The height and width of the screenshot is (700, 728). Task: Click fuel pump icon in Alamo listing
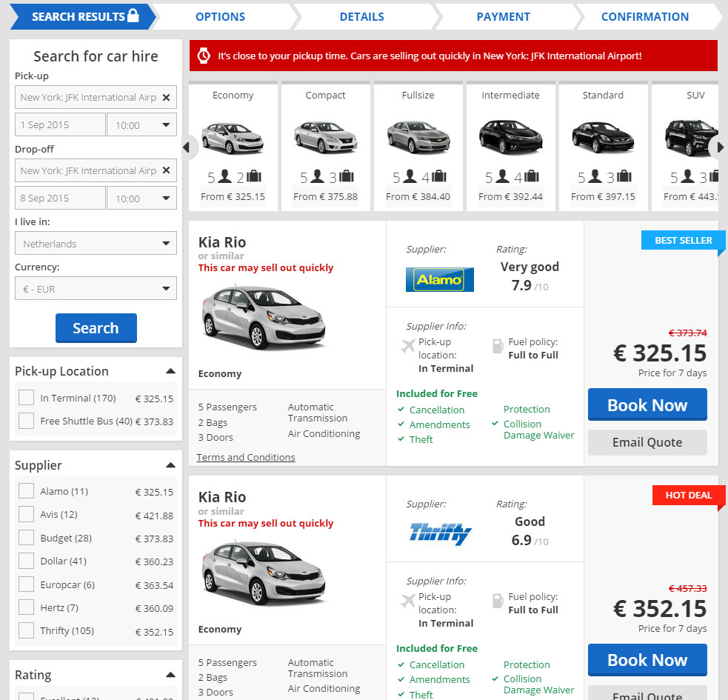[x=497, y=346]
